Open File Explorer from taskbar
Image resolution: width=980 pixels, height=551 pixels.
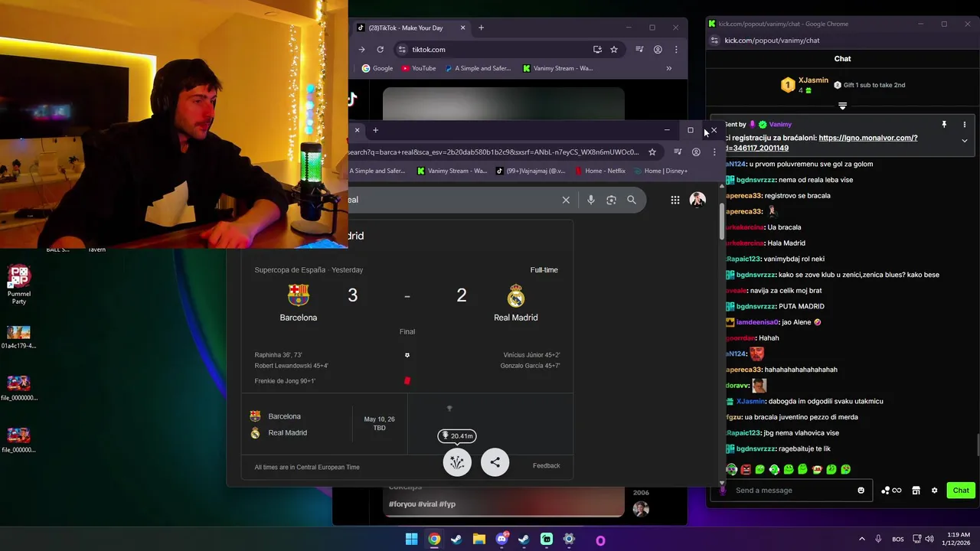[x=479, y=540]
